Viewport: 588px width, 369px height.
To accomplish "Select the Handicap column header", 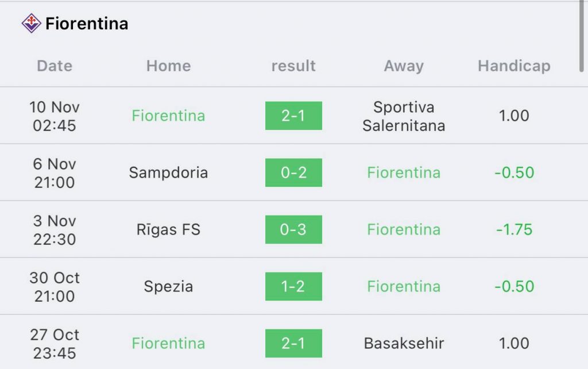I will (514, 66).
